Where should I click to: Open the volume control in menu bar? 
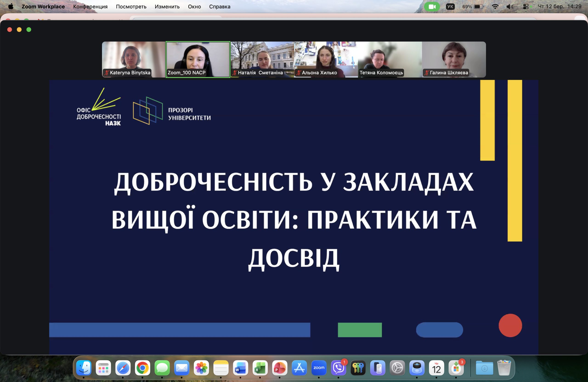click(x=510, y=7)
